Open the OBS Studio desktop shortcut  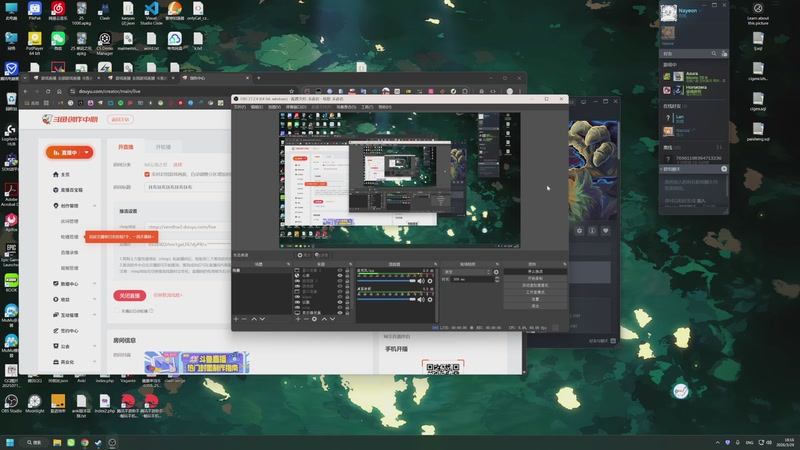click(x=11, y=403)
